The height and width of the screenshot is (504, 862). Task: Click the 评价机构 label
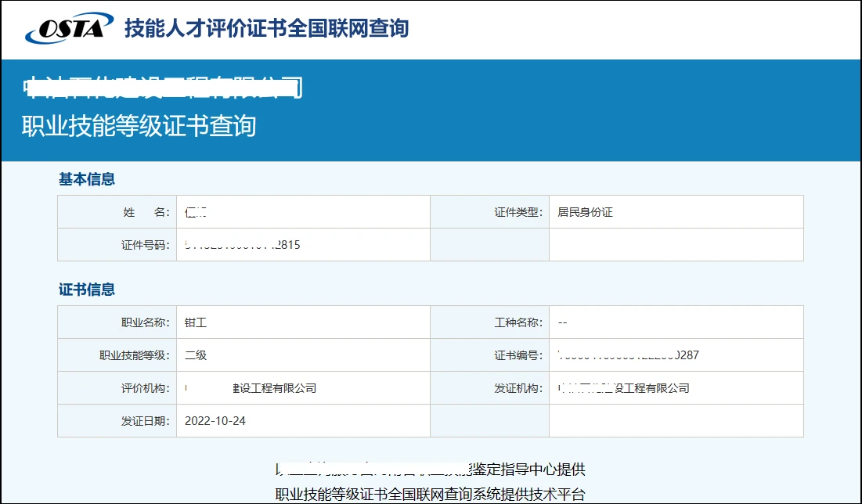pyautogui.click(x=146, y=389)
